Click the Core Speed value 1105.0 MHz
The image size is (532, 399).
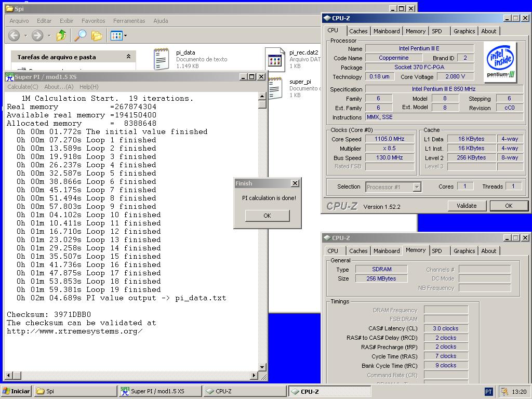tap(390, 139)
